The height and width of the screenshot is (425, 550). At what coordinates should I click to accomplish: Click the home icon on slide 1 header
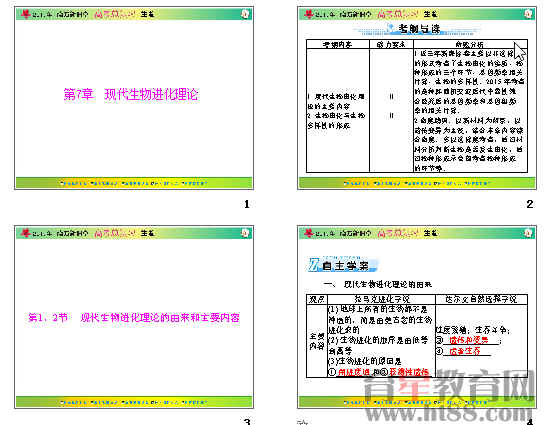point(245,14)
